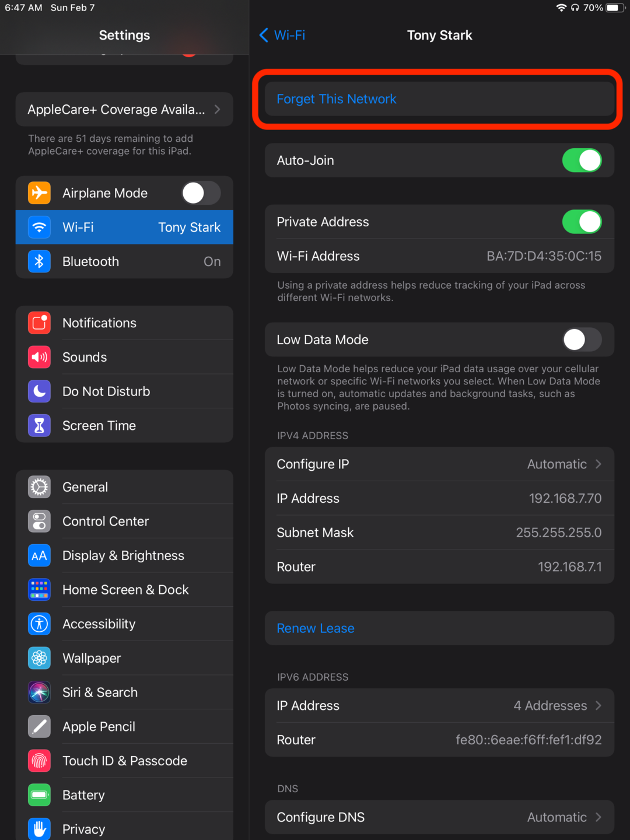The image size is (630, 840).
Task: Tap IPv6 Router fe80::6eae:f6ff:fef1:df92 value
Action: tap(528, 740)
